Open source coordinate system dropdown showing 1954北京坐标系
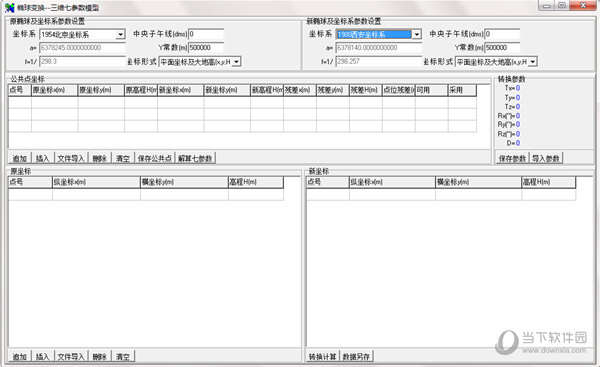 click(x=82, y=34)
